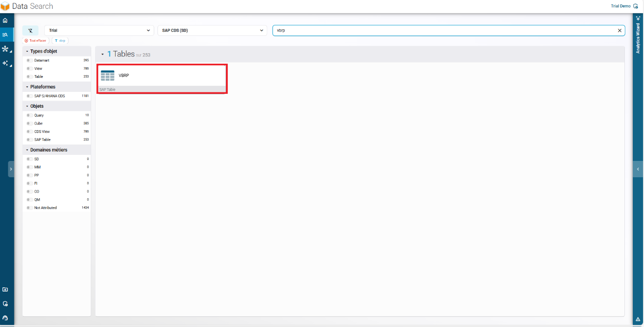Clear the search field with X
This screenshot has height=327, width=644.
[x=619, y=30]
